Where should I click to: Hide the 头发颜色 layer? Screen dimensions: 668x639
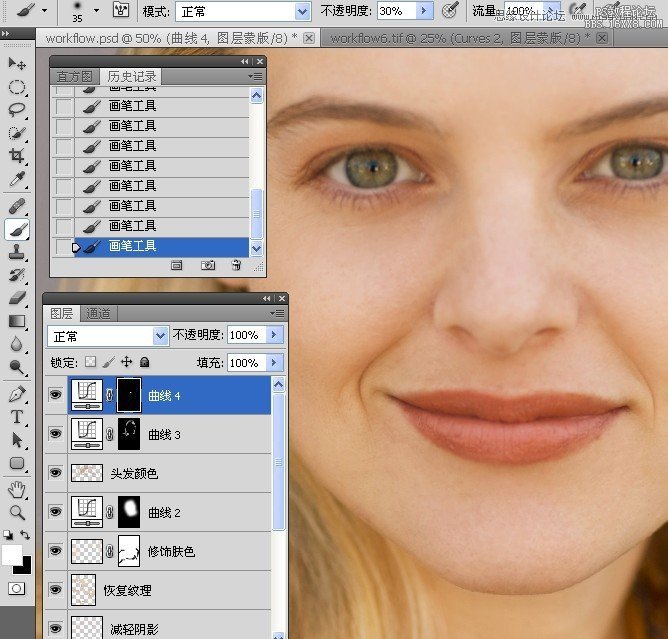(x=55, y=473)
